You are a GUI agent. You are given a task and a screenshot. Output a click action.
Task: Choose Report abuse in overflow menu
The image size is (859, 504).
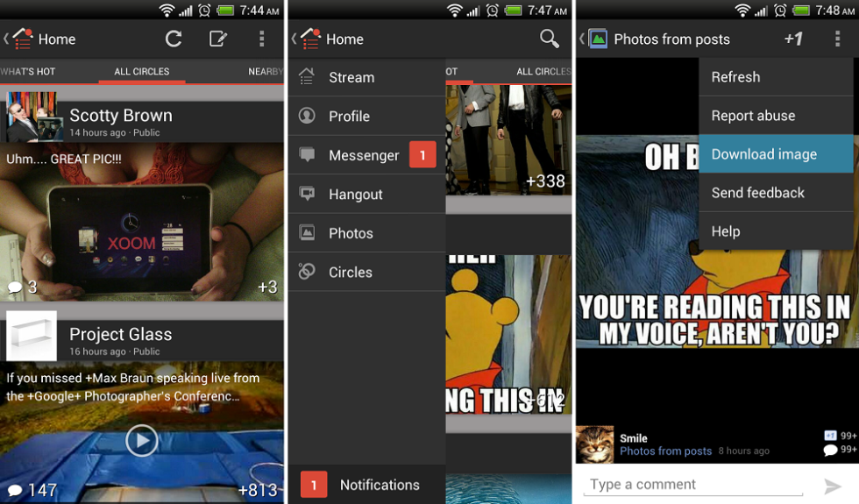point(776,116)
